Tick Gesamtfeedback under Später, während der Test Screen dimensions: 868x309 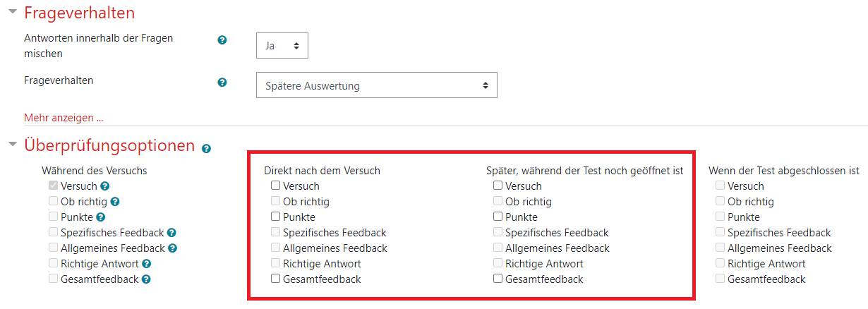click(x=498, y=279)
